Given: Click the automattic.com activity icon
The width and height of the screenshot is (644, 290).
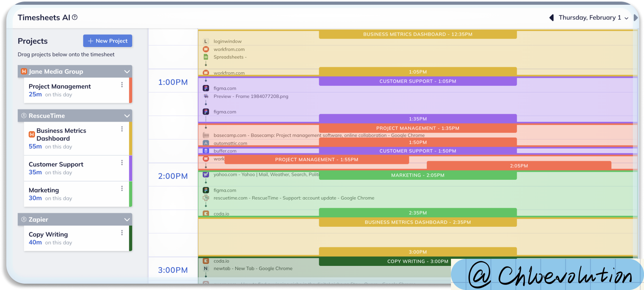Looking at the screenshot, I should pyautogui.click(x=206, y=143).
